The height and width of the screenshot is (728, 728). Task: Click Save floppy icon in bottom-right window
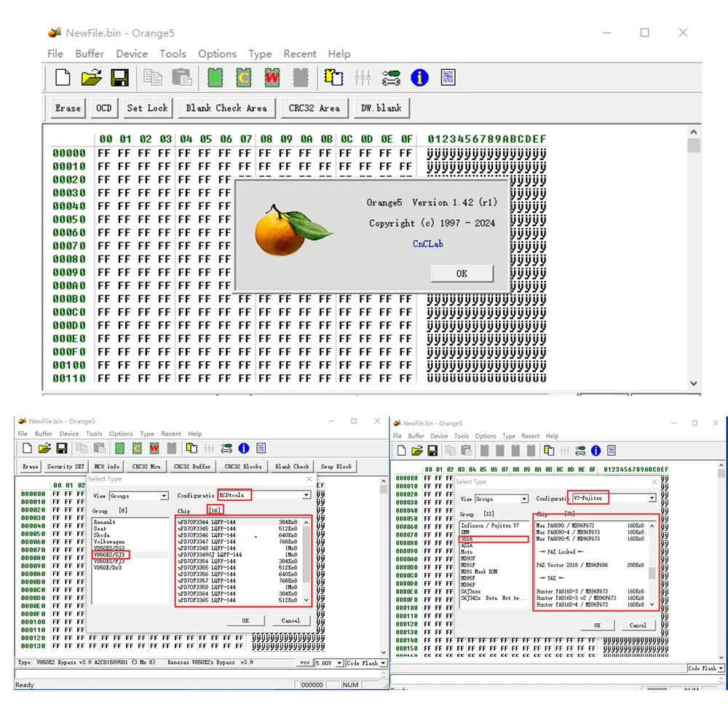(432, 451)
